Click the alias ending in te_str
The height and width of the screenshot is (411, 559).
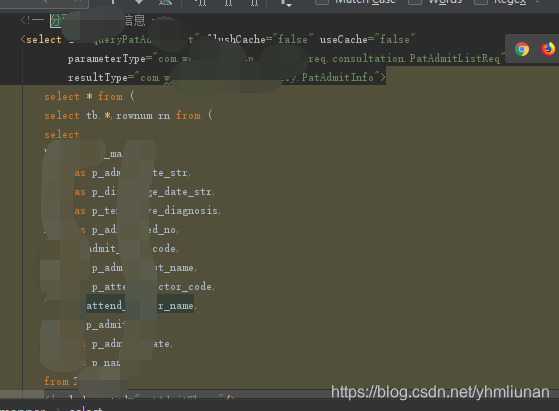pyautogui.click(x=139, y=173)
